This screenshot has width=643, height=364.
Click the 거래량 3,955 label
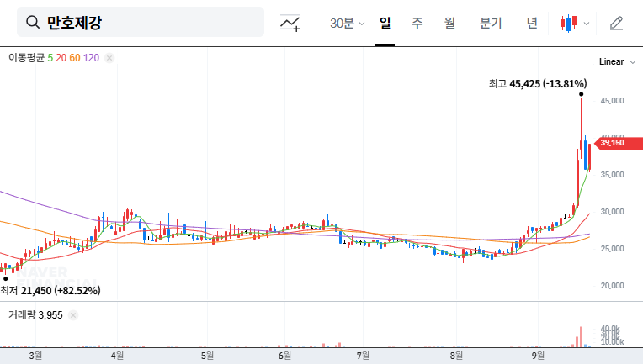point(35,315)
